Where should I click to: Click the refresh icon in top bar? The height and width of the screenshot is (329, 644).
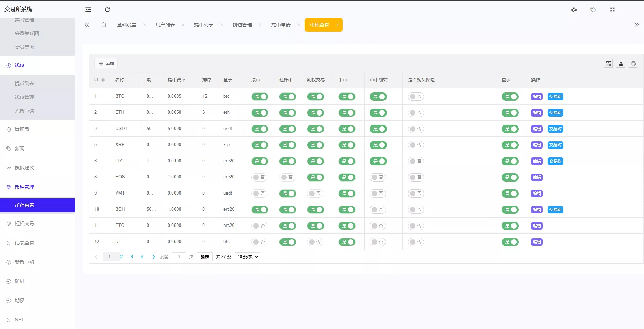tap(107, 10)
